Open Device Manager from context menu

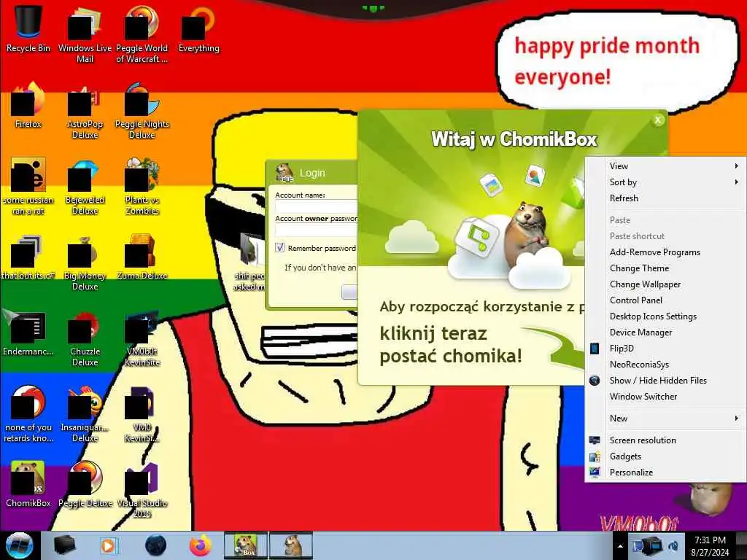click(665, 332)
